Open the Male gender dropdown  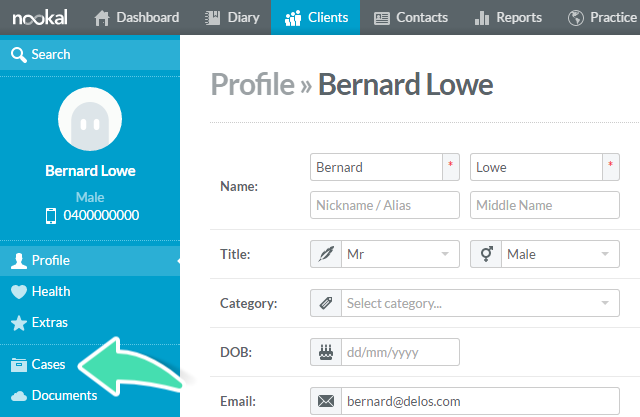[x=560, y=254]
